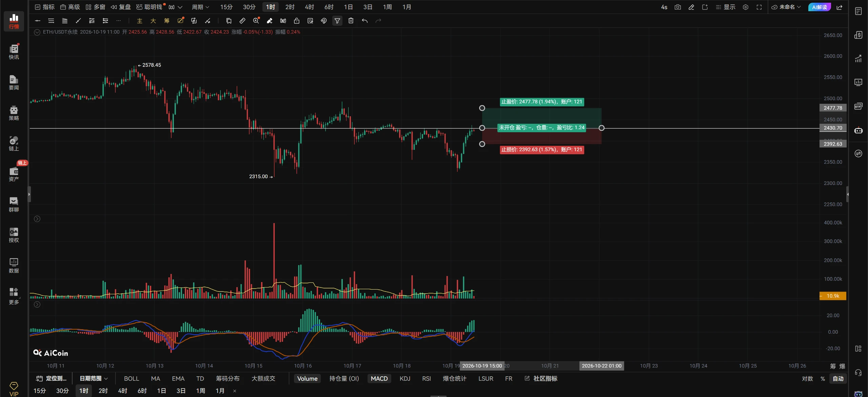Viewport: 868px width, 397px height.
Task: Click the trash delete drawings icon
Action: tap(351, 21)
